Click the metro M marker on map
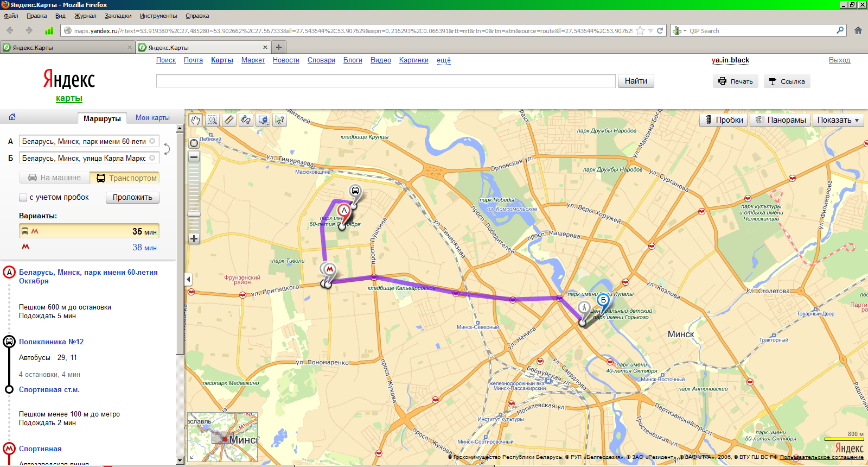Image resolution: width=868 pixels, height=467 pixels. tap(329, 269)
